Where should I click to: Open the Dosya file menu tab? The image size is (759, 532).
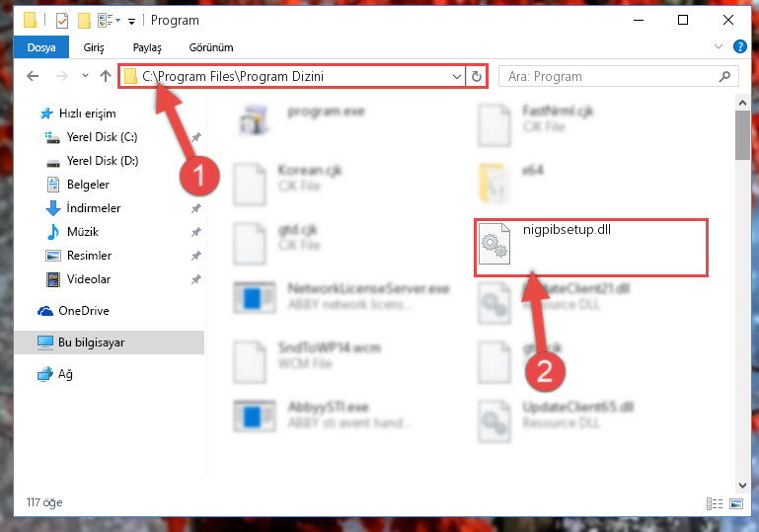click(41, 47)
